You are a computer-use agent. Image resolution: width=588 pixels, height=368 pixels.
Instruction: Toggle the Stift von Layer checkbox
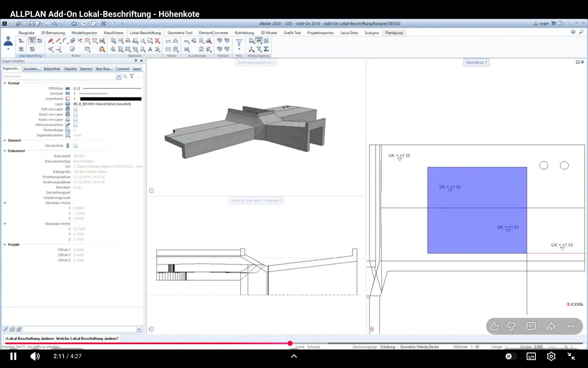[76, 109]
